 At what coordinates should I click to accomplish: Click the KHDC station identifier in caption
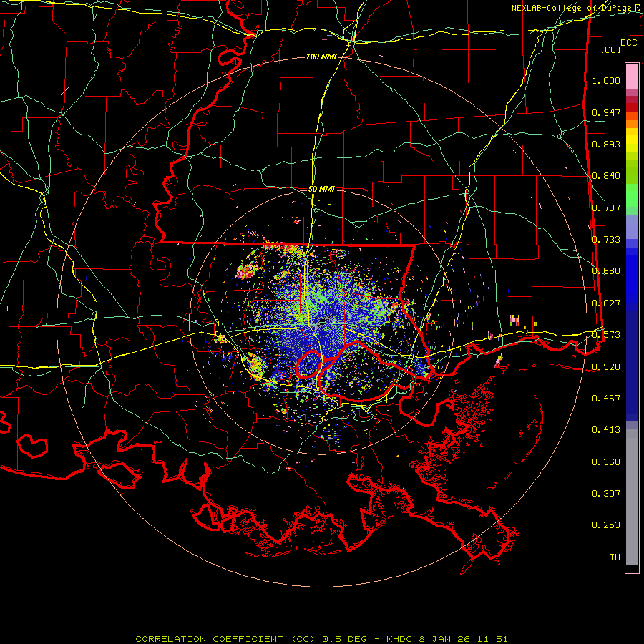[x=401, y=639]
